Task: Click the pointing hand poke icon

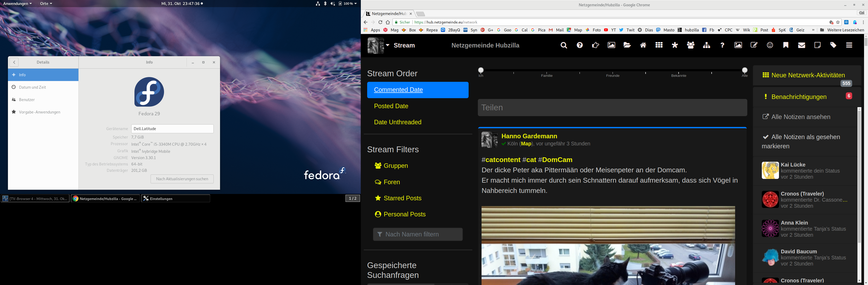Action: (x=595, y=45)
